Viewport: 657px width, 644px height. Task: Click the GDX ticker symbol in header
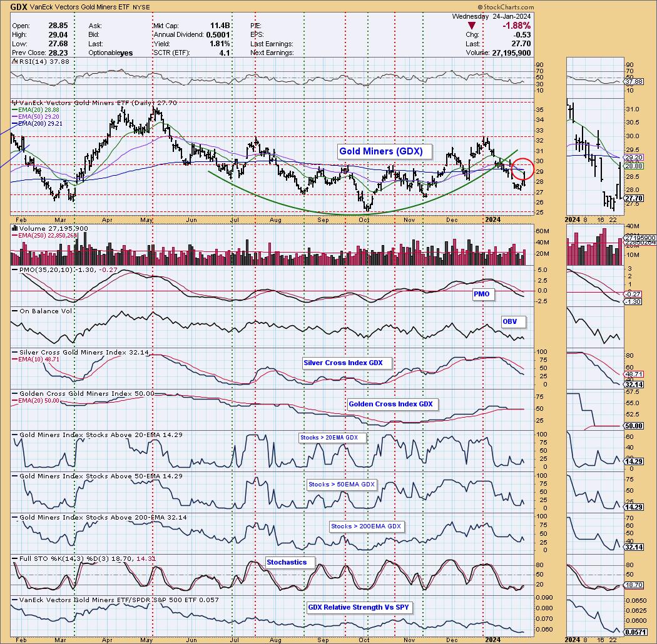19,7
